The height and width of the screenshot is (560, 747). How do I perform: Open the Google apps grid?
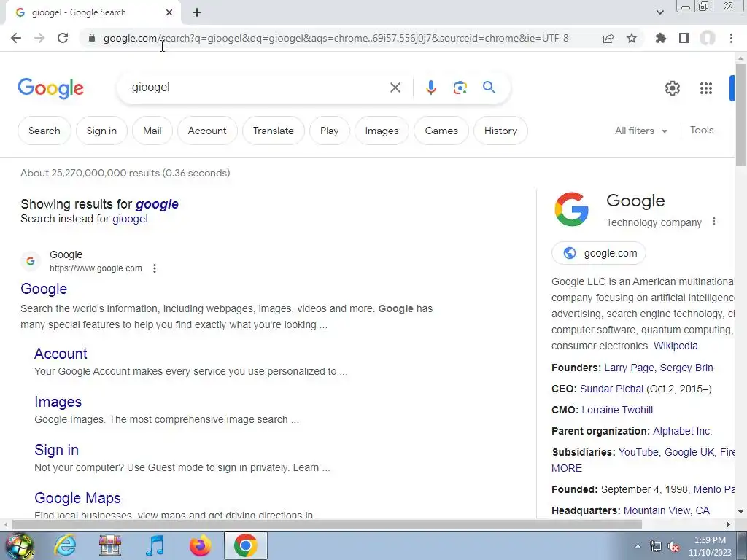pos(706,88)
